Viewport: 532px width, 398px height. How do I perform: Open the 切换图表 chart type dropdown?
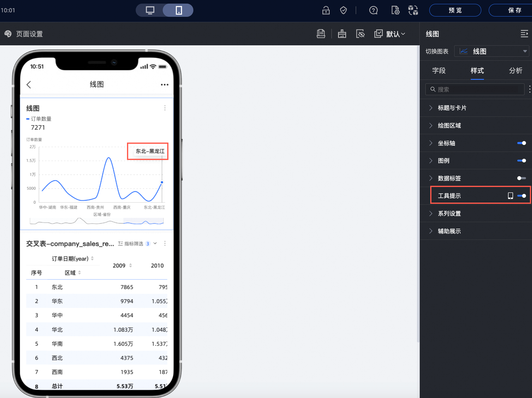pyautogui.click(x=491, y=51)
